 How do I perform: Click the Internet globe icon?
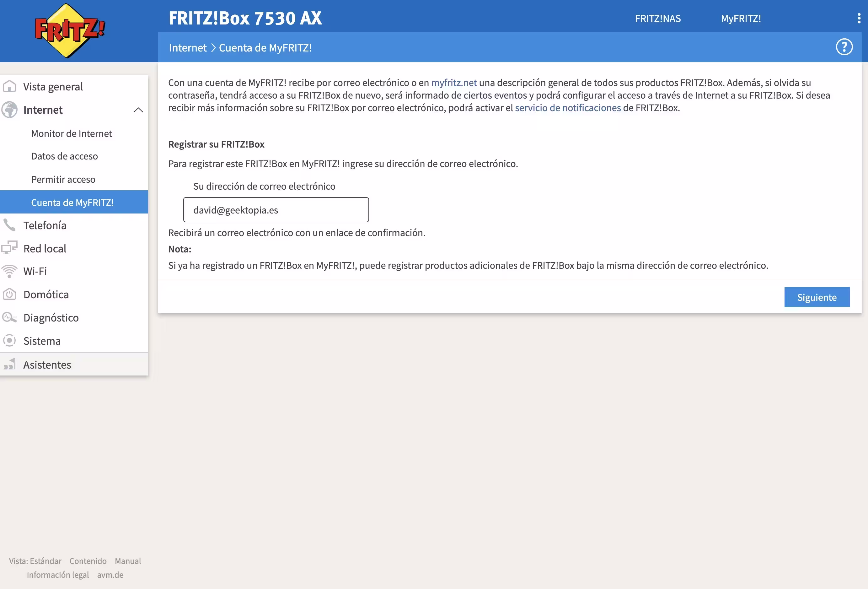pyautogui.click(x=9, y=110)
